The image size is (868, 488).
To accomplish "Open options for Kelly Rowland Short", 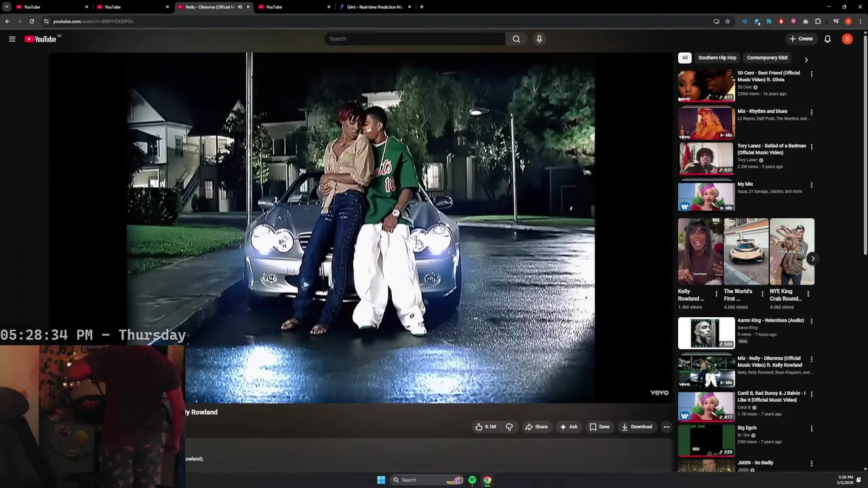I will pyautogui.click(x=716, y=294).
